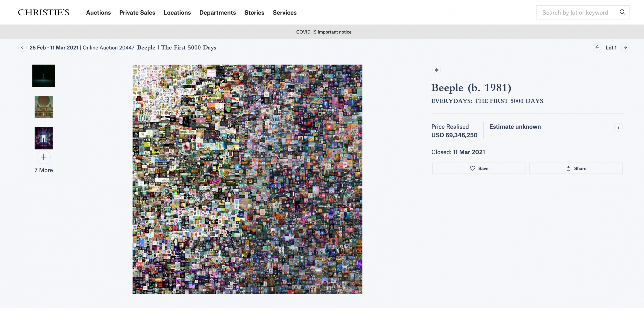Click the artist name Beeple (b. 1981)
644x318 pixels.
(x=471, y=88)
